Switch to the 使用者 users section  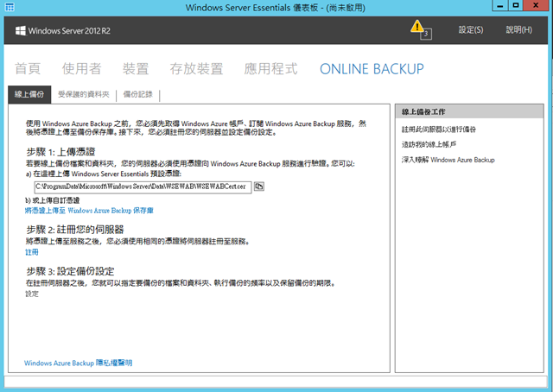82,68
